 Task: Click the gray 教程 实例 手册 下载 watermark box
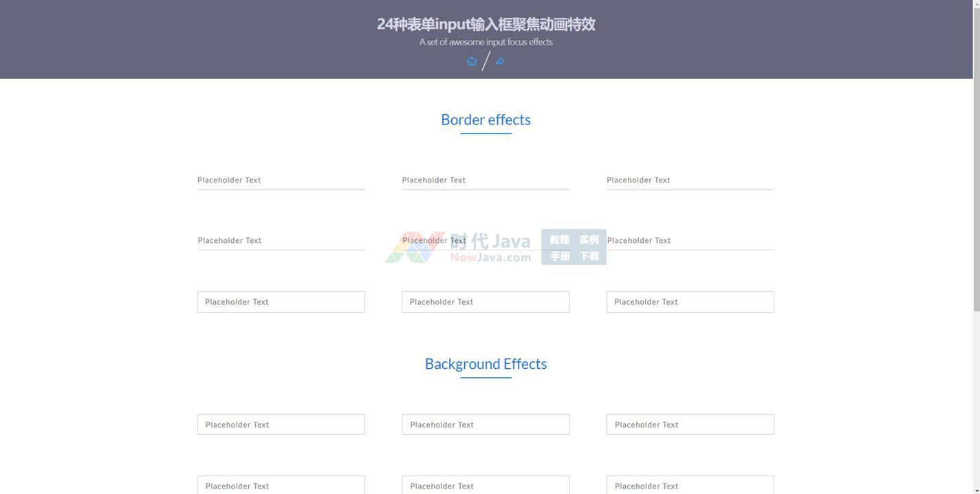[x=574, y=248]
